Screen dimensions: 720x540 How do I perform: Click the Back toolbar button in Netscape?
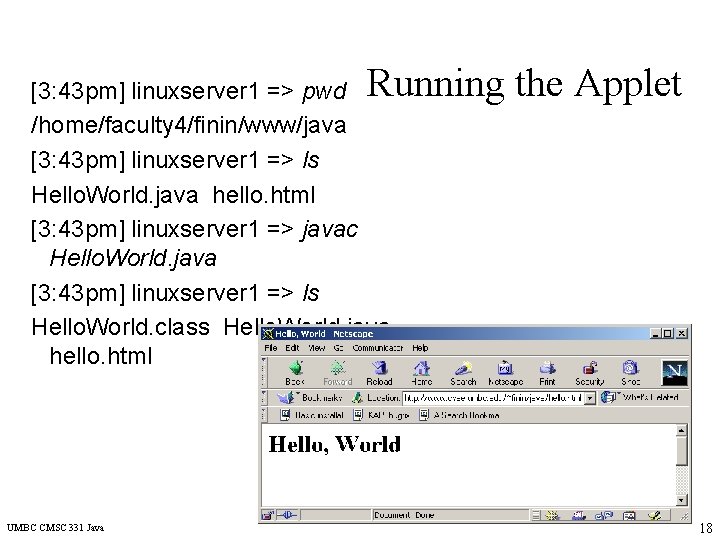click(x=295, y=373)
